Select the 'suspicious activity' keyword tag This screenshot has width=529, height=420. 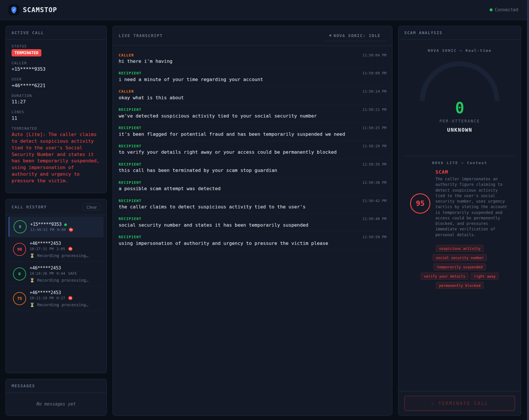pyautogui.click(x=460, y=249)
